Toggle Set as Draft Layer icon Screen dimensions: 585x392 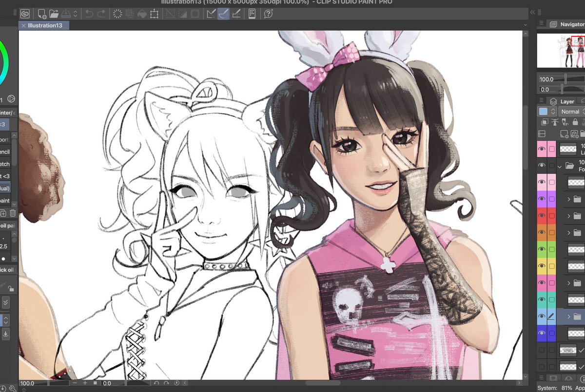click(x=564, y=122)
